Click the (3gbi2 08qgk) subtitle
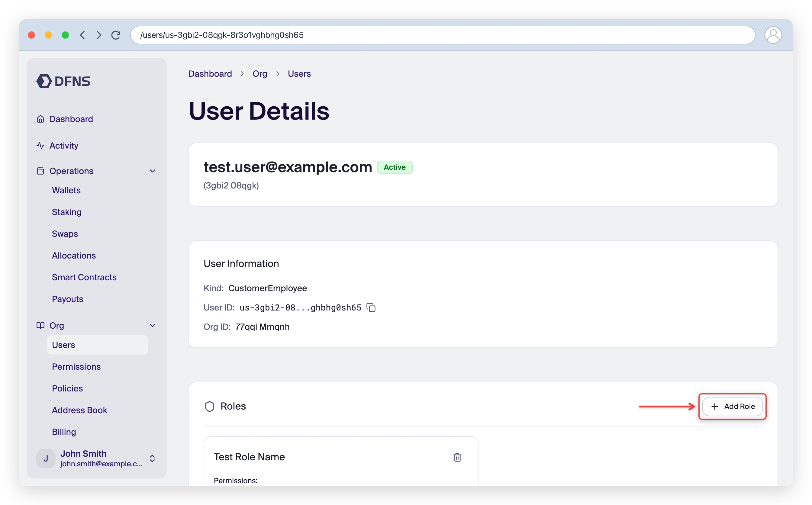 [231, 185]
